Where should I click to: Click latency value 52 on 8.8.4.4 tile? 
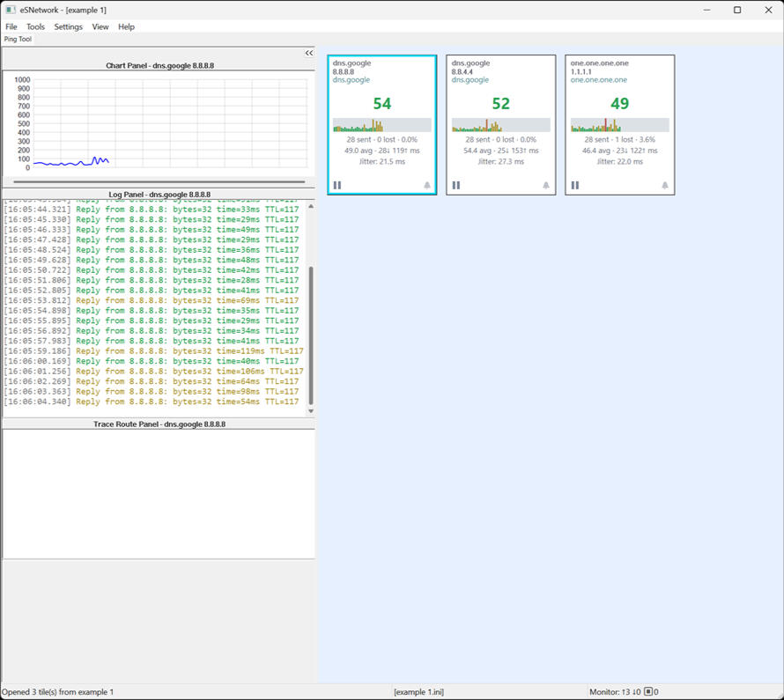[x=500, y=103]
